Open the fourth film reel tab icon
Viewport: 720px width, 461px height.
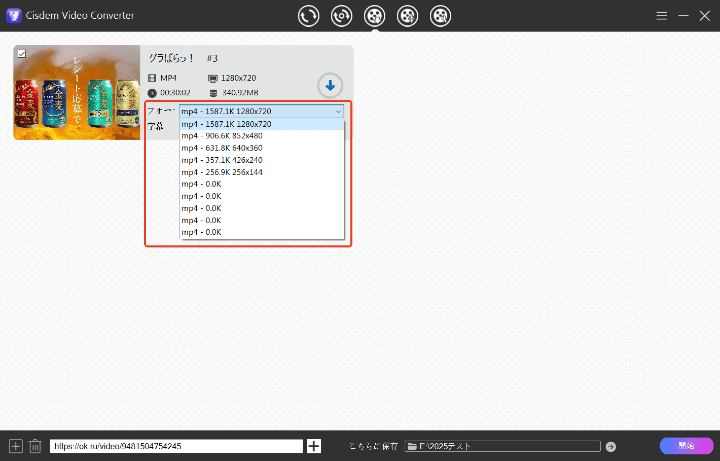point(407,16)
